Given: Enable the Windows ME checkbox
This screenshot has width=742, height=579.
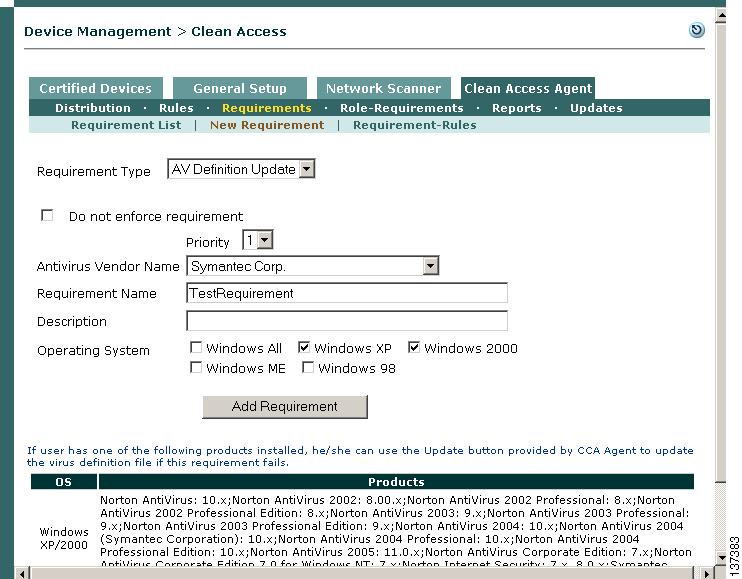Looking at the screenshot, I should coord(195,368).
